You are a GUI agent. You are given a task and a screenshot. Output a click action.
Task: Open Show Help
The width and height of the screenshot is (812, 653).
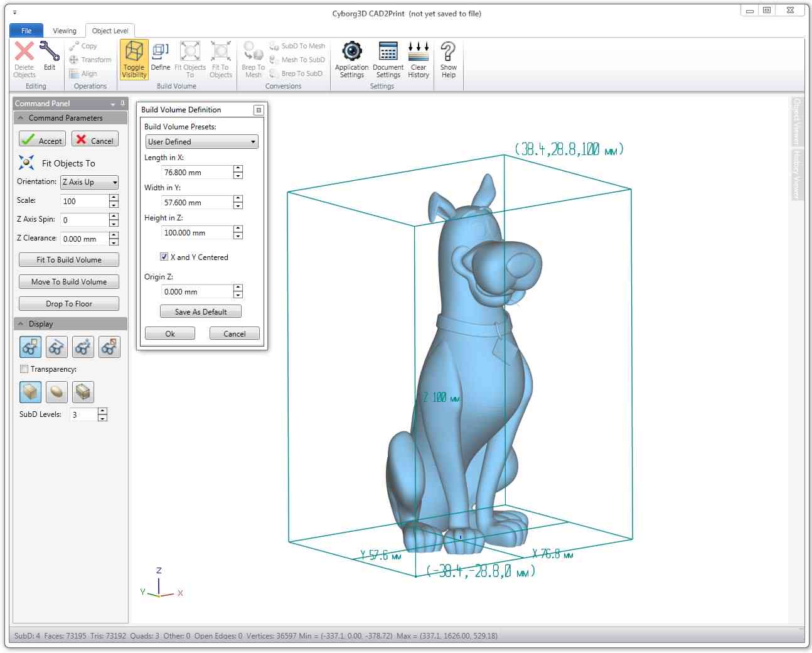point(447,60)
